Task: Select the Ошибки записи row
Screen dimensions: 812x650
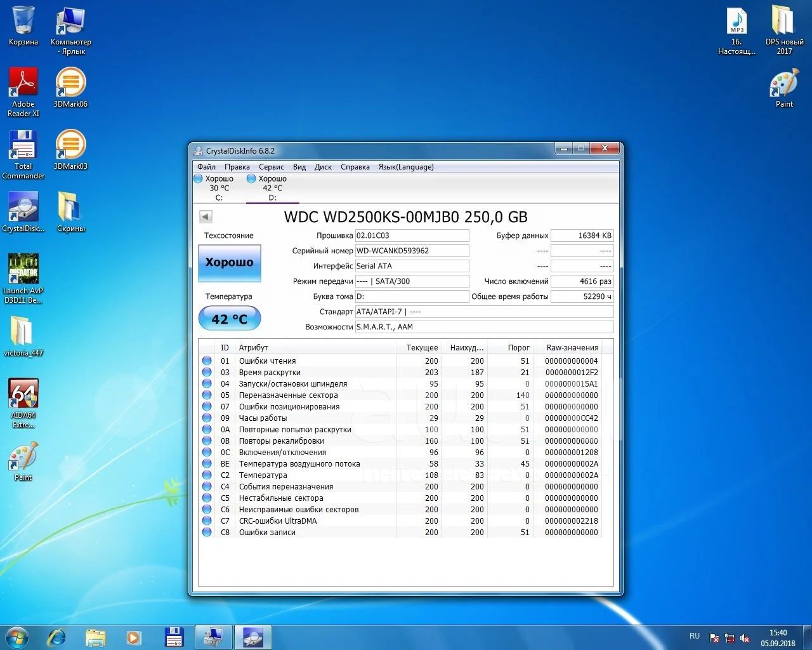Action: tap(400, 533)
